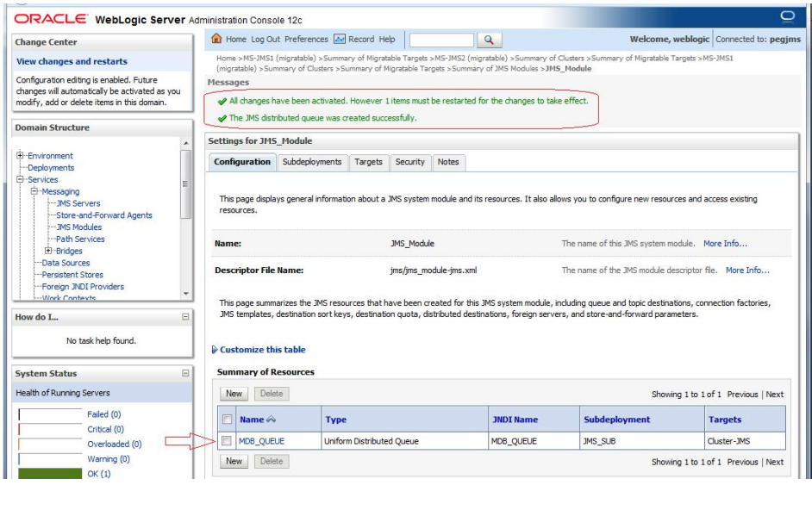Click the top Delete button
The height and width of the screenshot is (510, 812).
click(272, 394)
